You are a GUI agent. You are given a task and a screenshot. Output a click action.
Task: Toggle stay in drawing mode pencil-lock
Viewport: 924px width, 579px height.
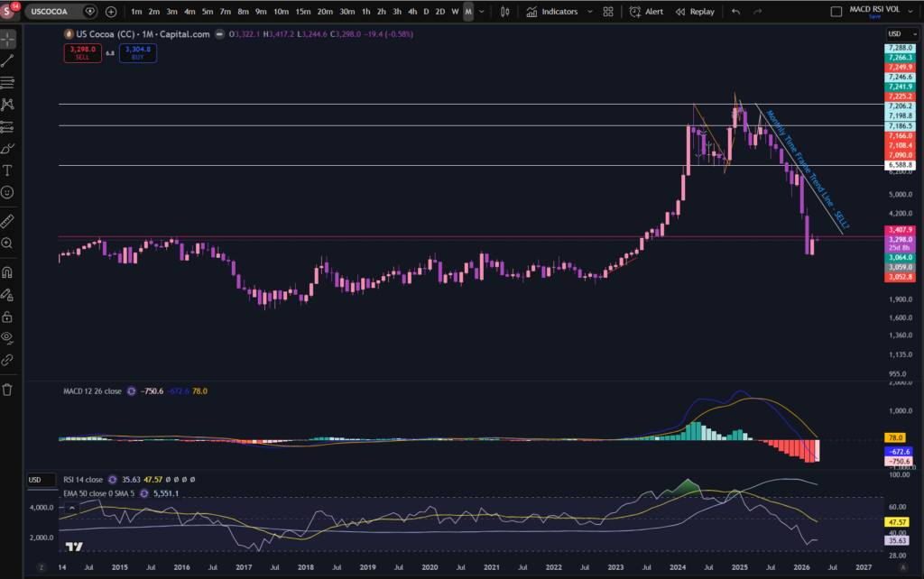tap(7, 295)
